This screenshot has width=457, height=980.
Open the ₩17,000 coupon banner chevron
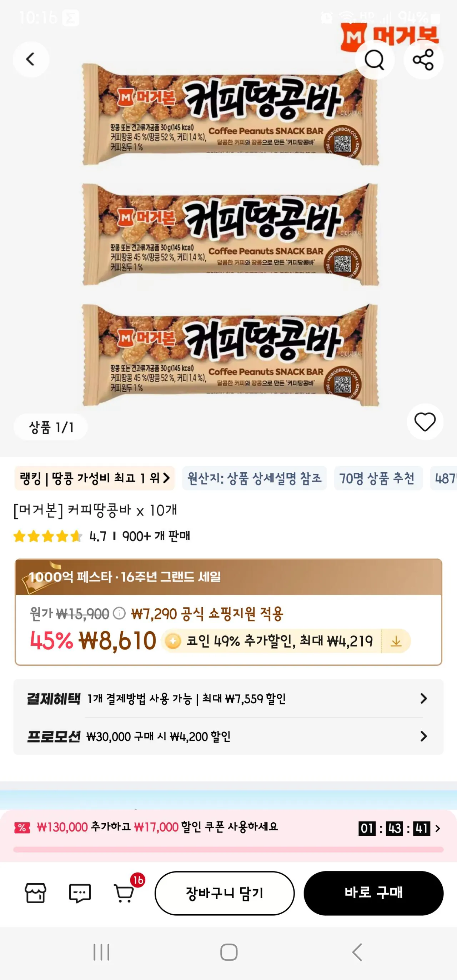(x=438, y=828)
